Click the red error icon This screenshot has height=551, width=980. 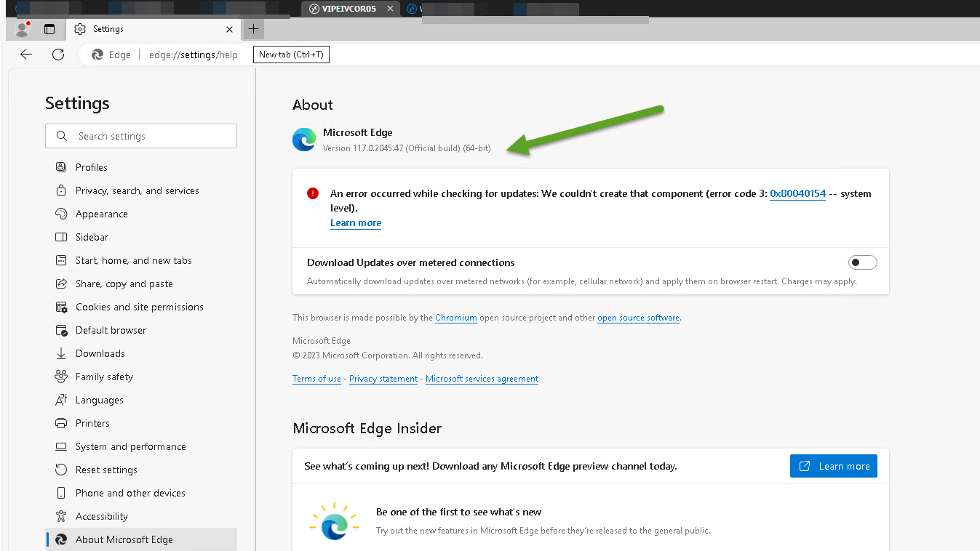pos(313,193)
